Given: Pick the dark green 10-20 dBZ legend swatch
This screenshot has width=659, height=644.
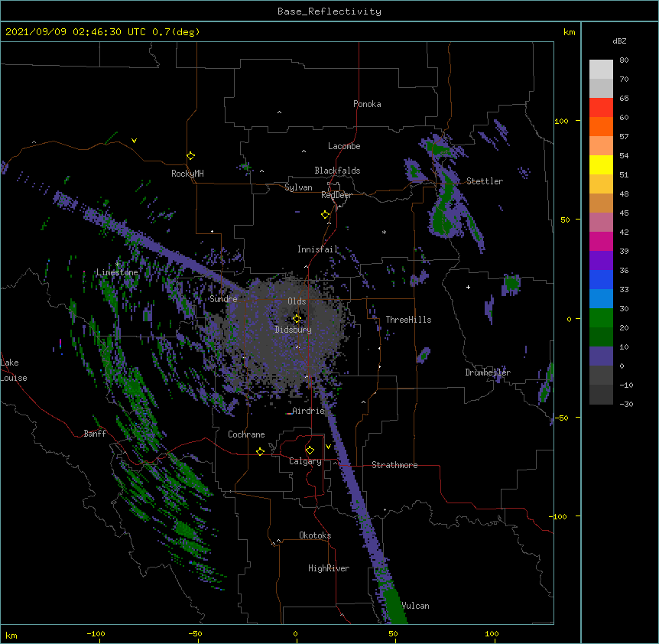Looking at the screenshot, I should point(601,337).
